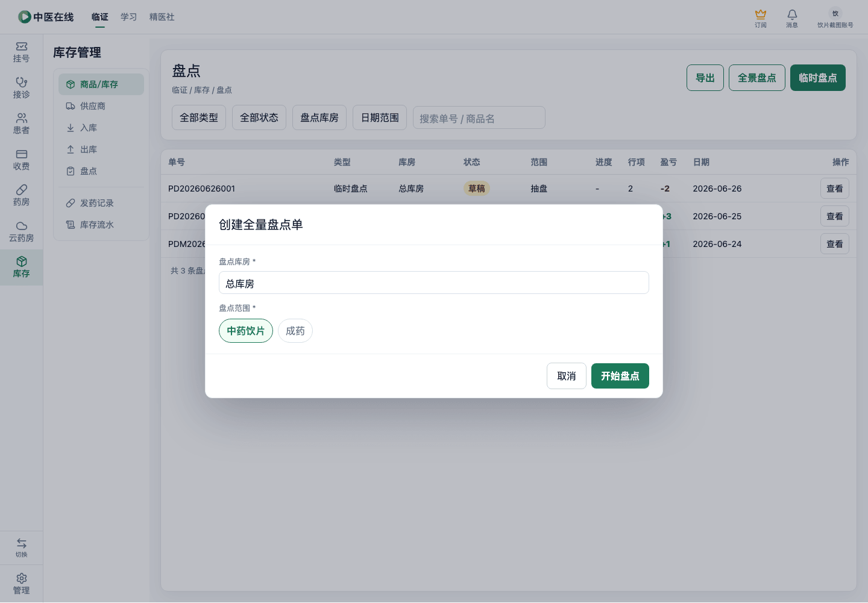The image size is (868, 603).
Task: Focus the 搜索单号 / 商品名 search field
Action: (479, 117)
